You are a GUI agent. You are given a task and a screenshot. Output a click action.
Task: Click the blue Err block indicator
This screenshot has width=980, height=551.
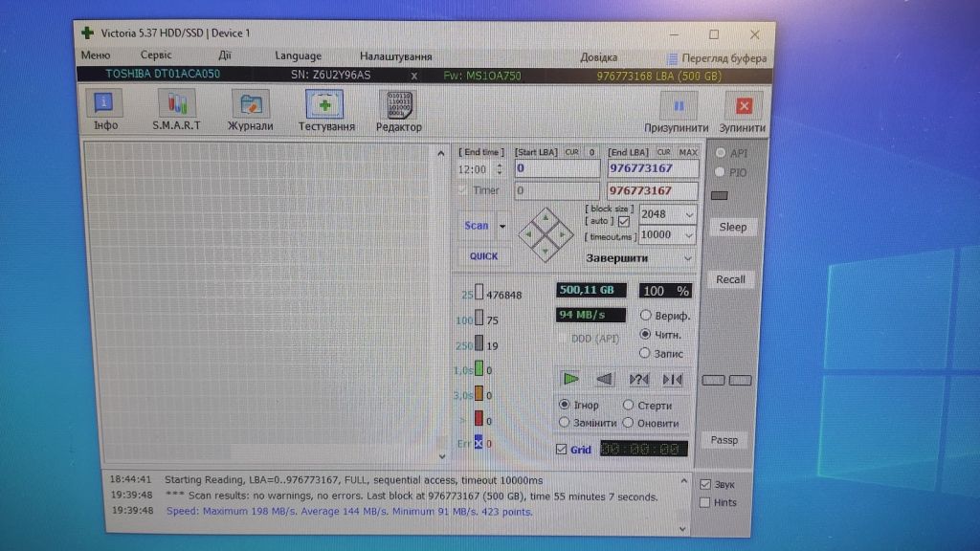click(x=479, y=442)
